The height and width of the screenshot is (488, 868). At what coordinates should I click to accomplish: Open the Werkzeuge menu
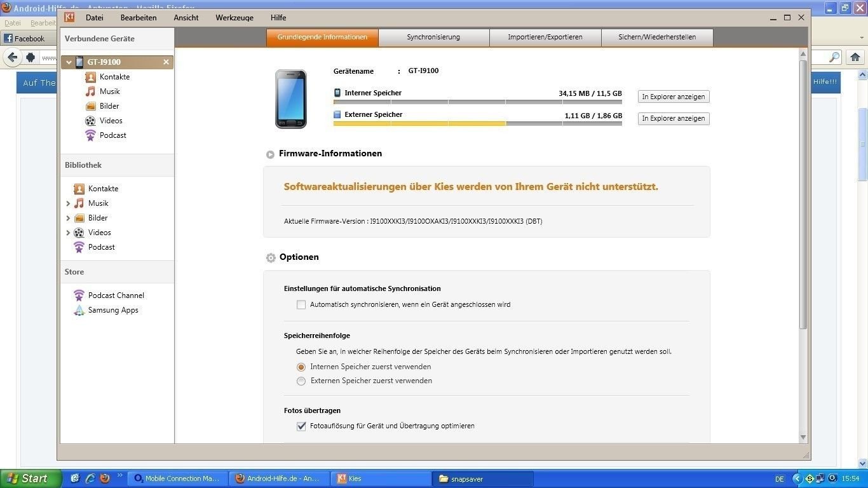[x=234, y=18]
